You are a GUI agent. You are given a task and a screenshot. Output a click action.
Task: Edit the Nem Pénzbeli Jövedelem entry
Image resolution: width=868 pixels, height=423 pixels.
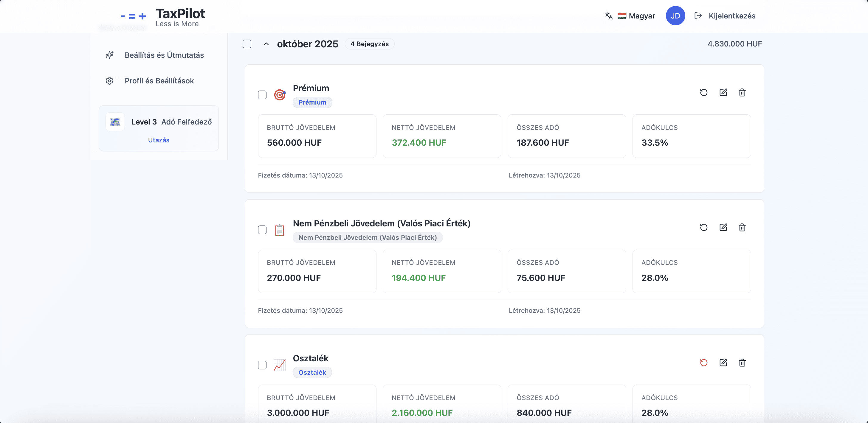[x=723, y=228]
